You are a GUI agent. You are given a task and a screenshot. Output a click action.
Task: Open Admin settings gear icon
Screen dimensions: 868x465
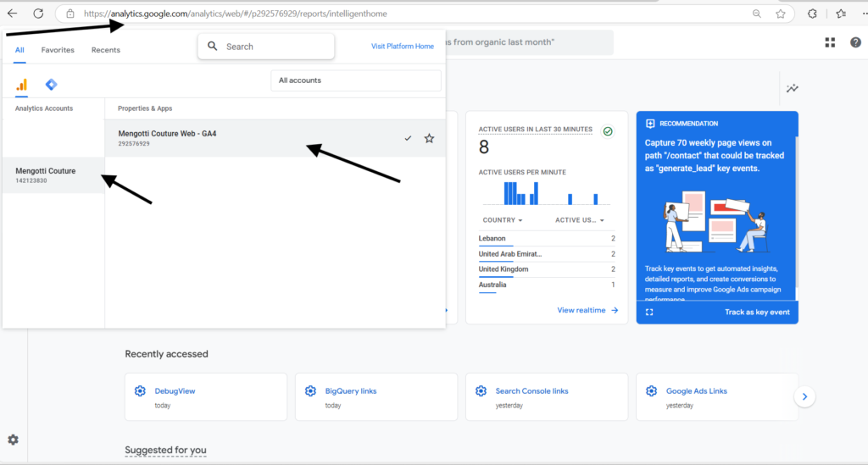point(13,440)
